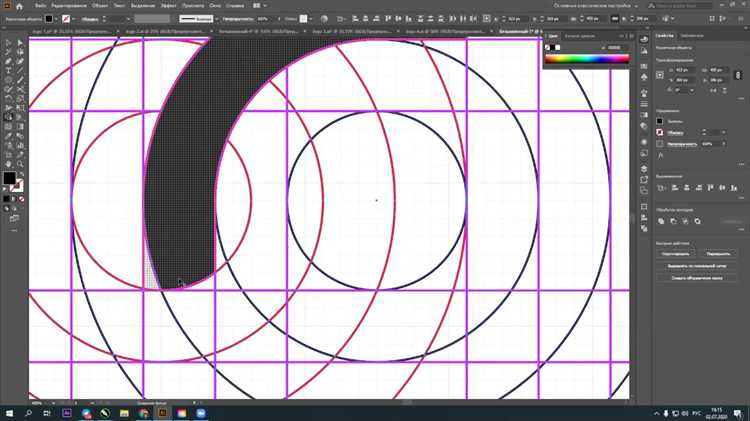The height and width of the screenshot is (421, 750).
Task: Swap fill and stroke arrow in toolbar
Action: [x=21, y=174]
